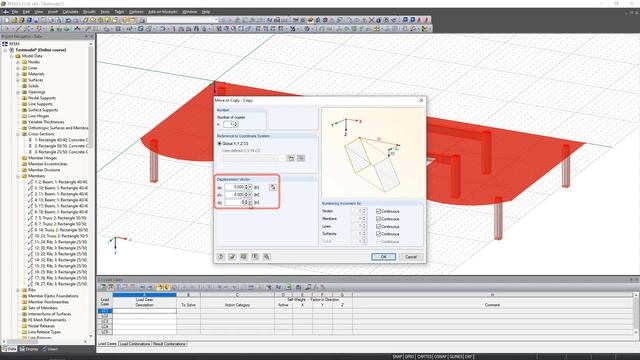Open the Calculate menu
The image size is (640, 360).
pyautogui.click(x=70, y=12)
